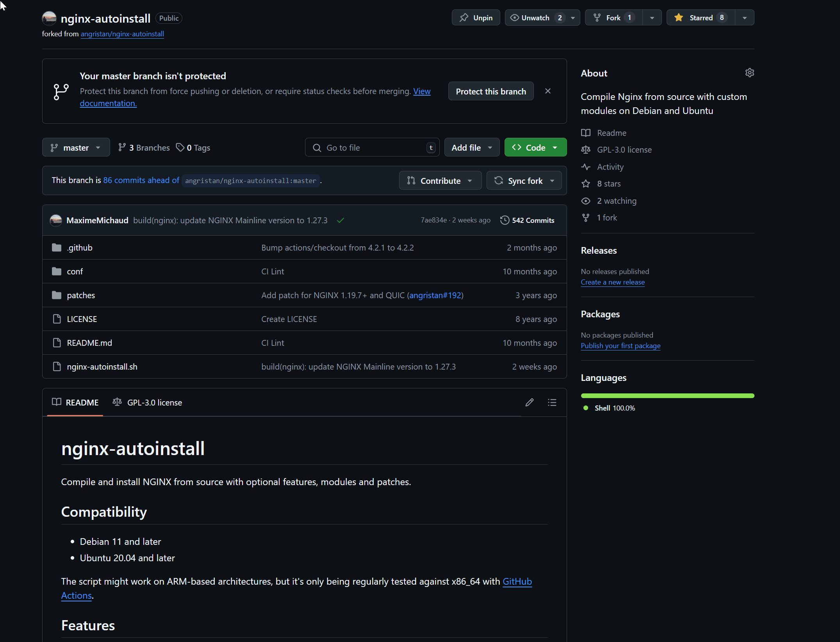
Task: Open the green Code dropdown
Action: pos(535,148)
